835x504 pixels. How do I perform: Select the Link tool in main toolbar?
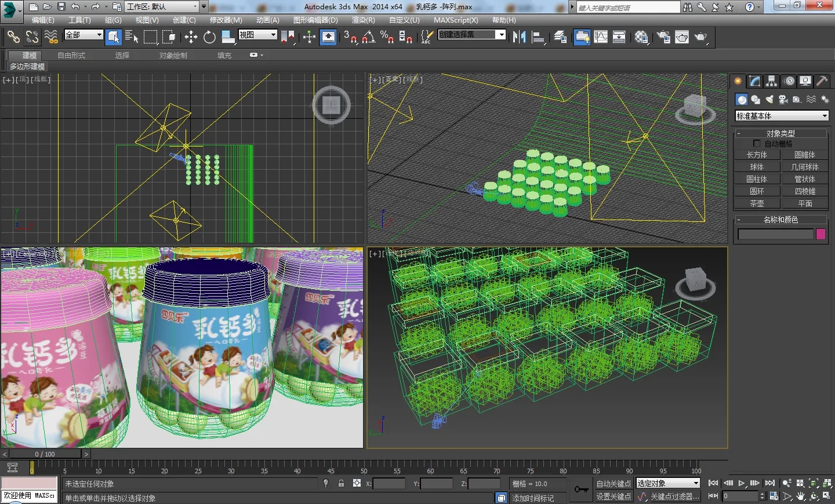13,37
